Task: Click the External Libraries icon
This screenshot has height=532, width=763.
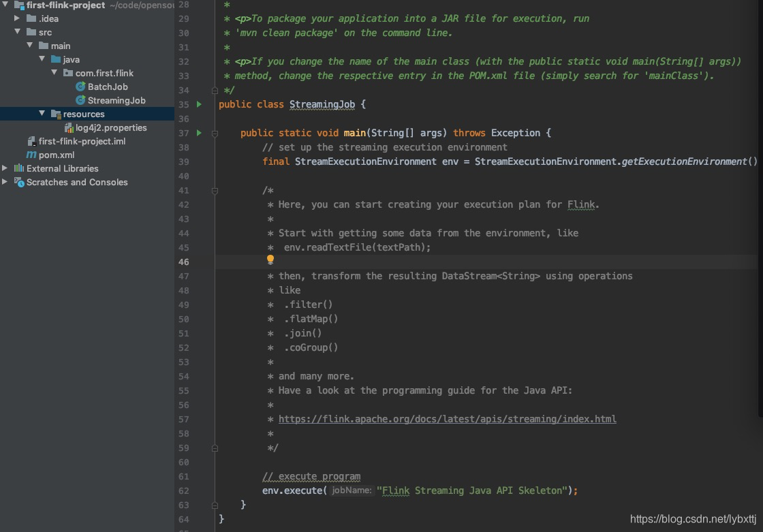Action: coord(19,168)
